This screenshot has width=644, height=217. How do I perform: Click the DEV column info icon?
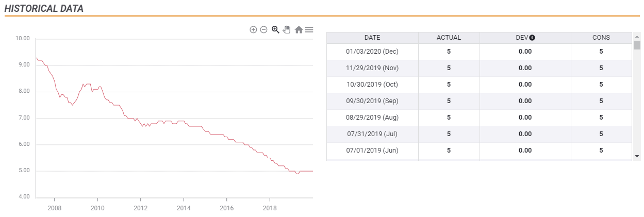pos(532,38)
